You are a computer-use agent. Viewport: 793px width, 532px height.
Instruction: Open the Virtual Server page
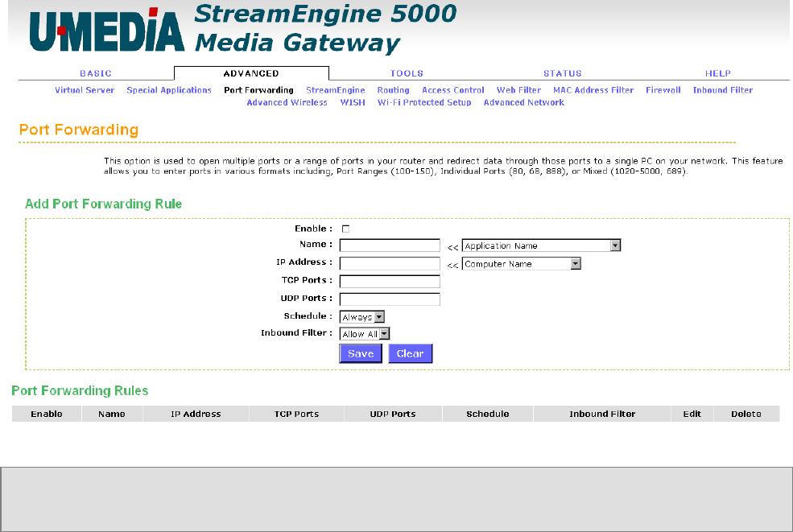tap(85, 90)
